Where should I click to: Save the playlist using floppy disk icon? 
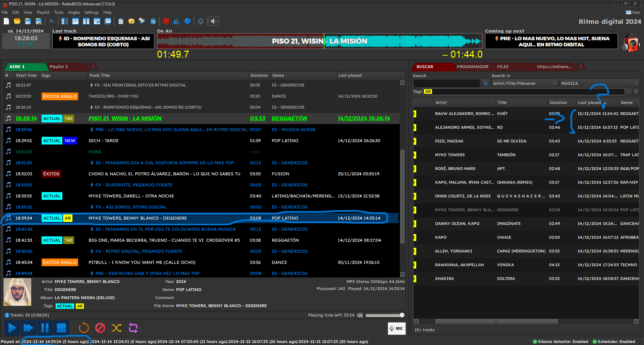28,21
